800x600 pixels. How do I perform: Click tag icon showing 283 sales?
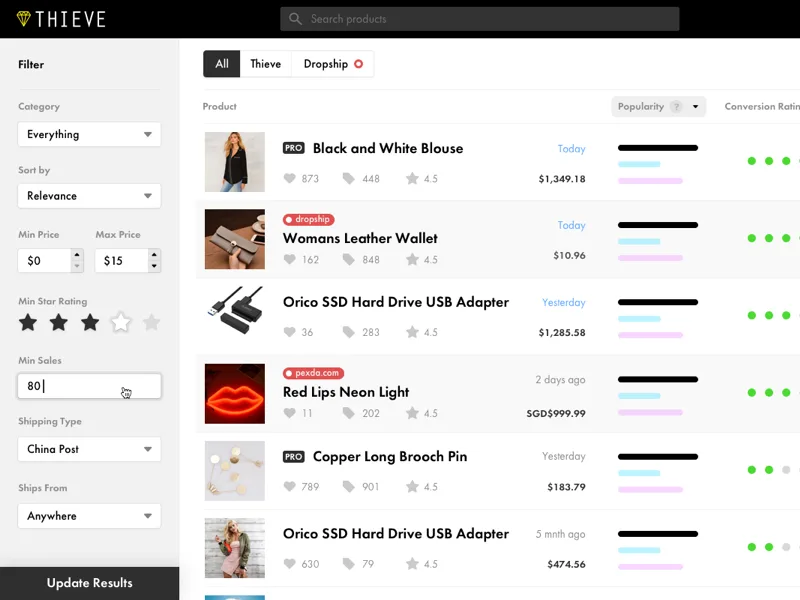(348, 332)
